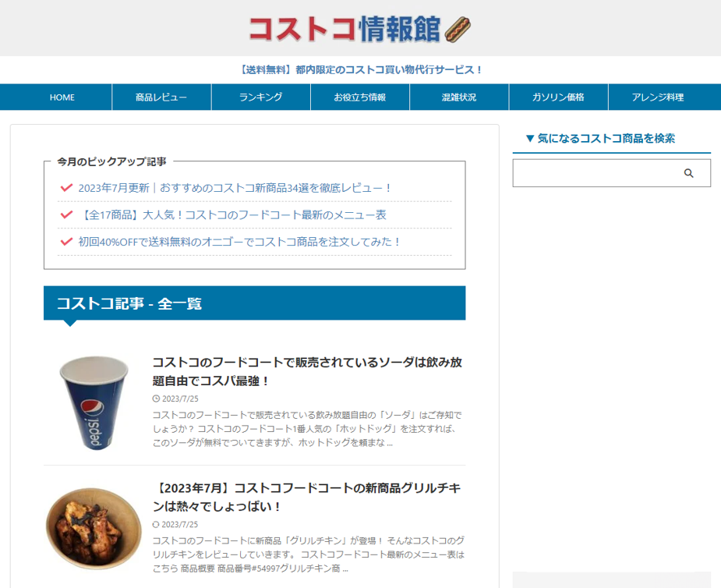Open the アレンジ料理 menu item
Viewport: 721px width, 588px height.
(x=658, y=97)
